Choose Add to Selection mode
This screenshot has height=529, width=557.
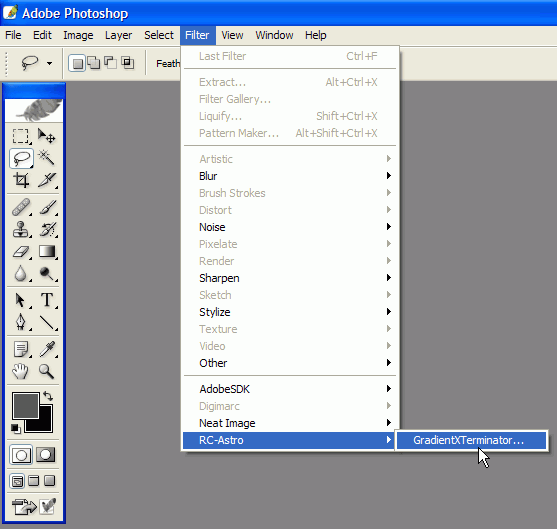pyautogui.click(x=94, y=63)
